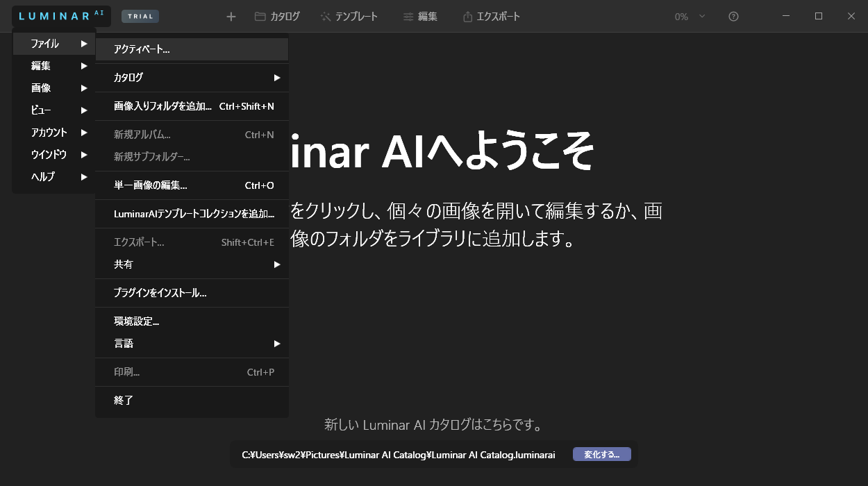868x486 pixels.
Task: Open the アカウント menu
Action: (54, 133)
